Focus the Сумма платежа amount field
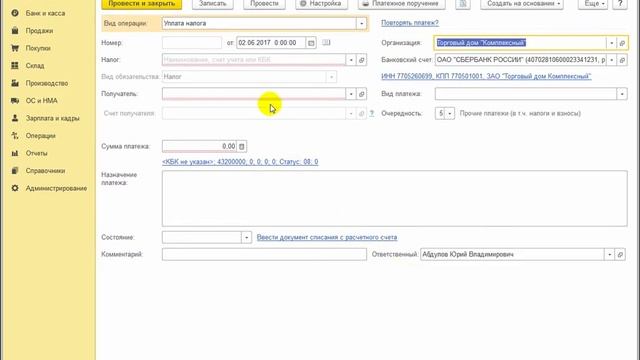Image resolution: width=640 pixels, height=360 pixels. coord(200,146)
